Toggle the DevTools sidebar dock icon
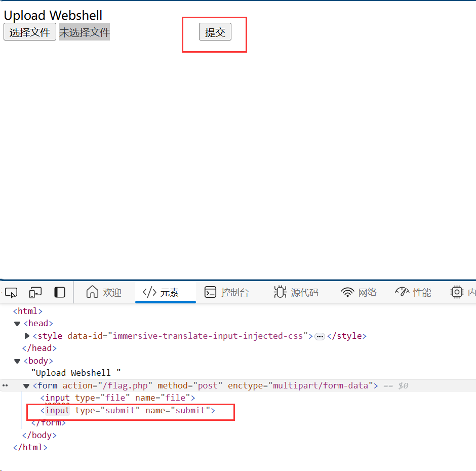 click(x=60, y=292)
